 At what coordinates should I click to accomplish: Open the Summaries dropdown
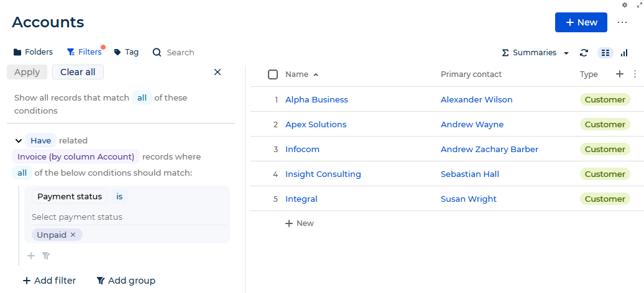click(x=536, y=53)
